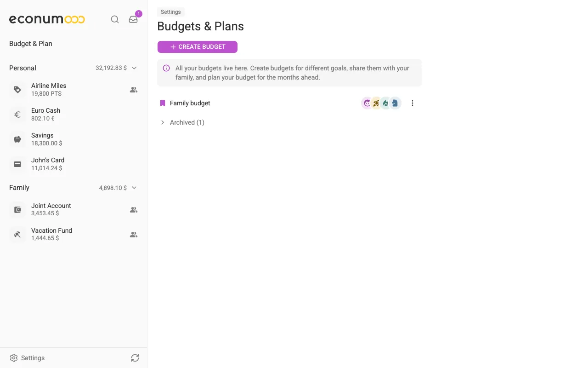
Task: Click shared-users icon beside Airline Miles
Action: 134,90
